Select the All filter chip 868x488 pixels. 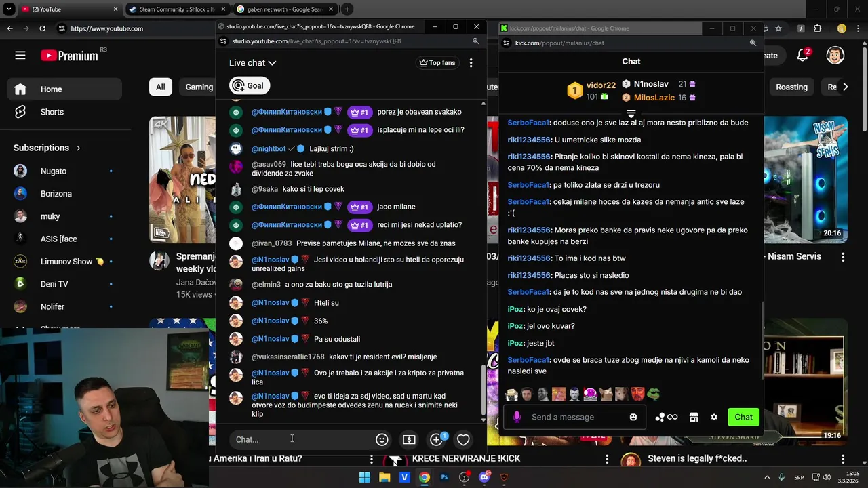coord(160,87)
